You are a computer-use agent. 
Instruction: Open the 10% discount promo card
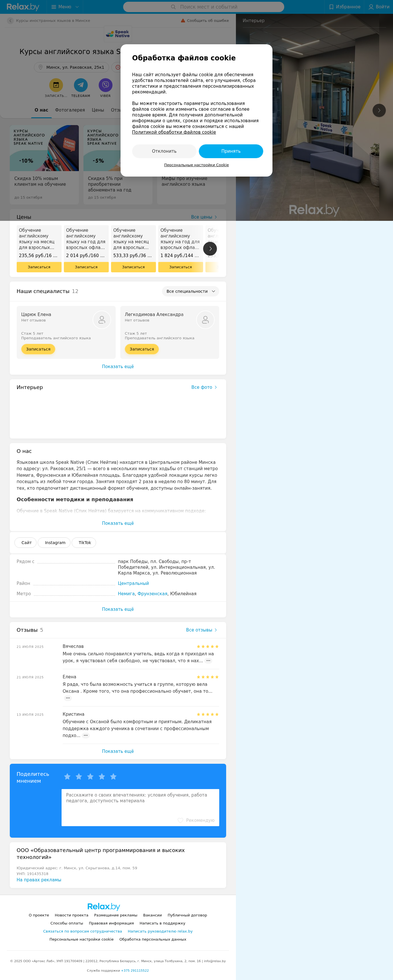pos(44,165)
